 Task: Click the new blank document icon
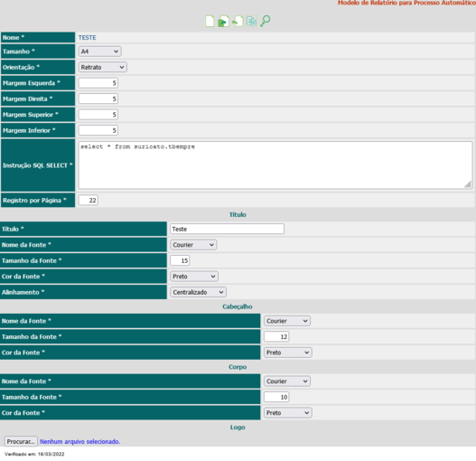click(210, 22)
